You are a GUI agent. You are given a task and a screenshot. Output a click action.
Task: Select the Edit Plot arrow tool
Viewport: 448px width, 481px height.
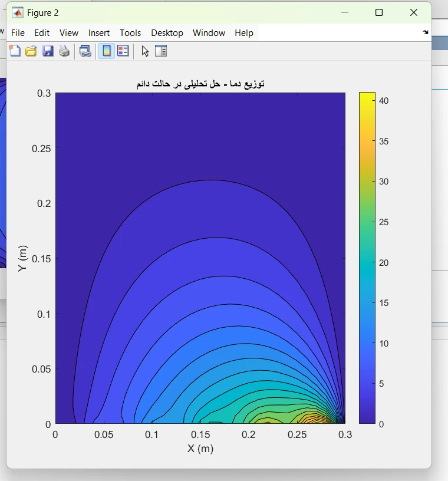146,51
